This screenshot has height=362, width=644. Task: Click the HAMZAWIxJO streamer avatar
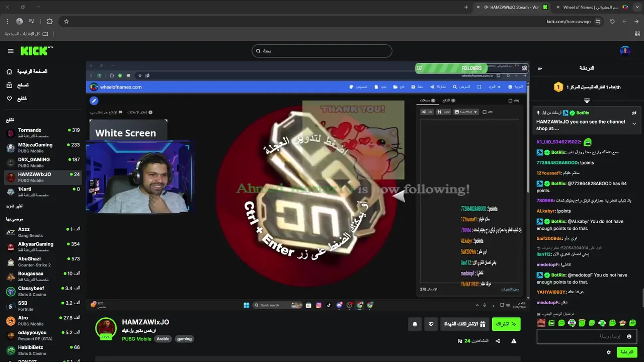tap(106, 328)
